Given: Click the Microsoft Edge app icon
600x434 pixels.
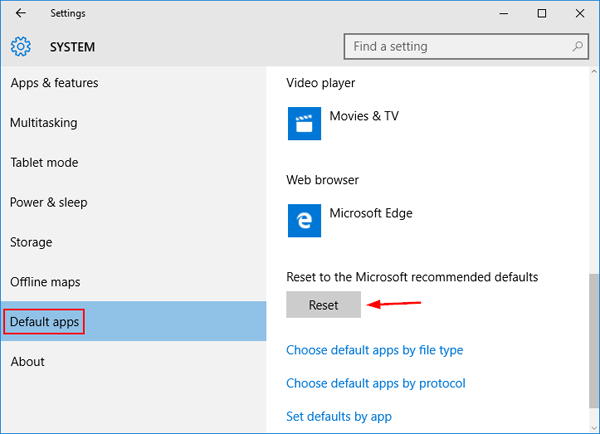Looking at the screenshot, I should click(x=303, y=220).
